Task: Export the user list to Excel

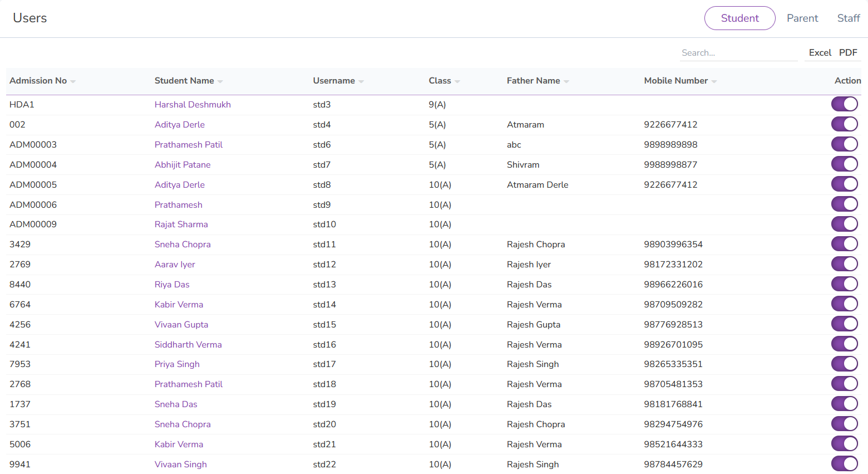Action: click(x=820, y=52)
